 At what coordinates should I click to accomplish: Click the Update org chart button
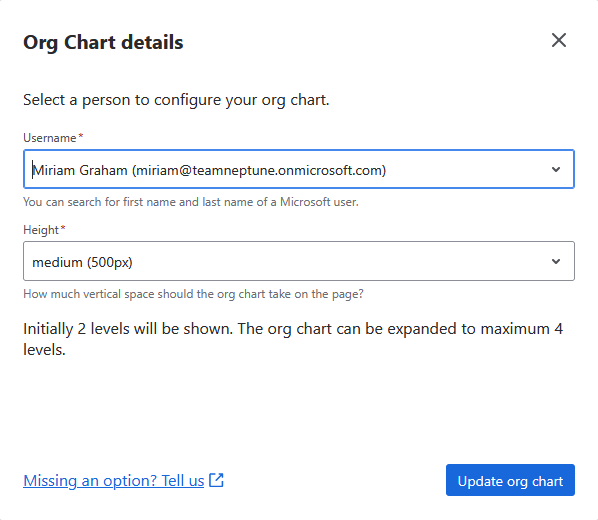tap(510, 480)
